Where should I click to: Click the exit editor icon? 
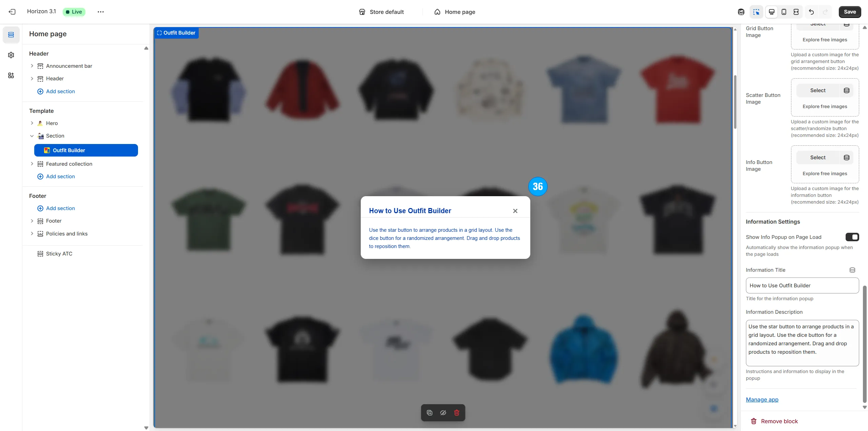[12, 12]
